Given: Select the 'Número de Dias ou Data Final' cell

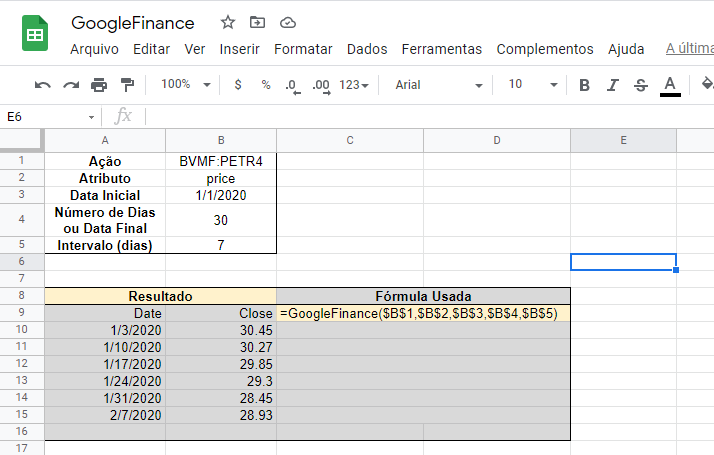Looking at the screenshot, I should pyautogui.click(x=105, y=220).
